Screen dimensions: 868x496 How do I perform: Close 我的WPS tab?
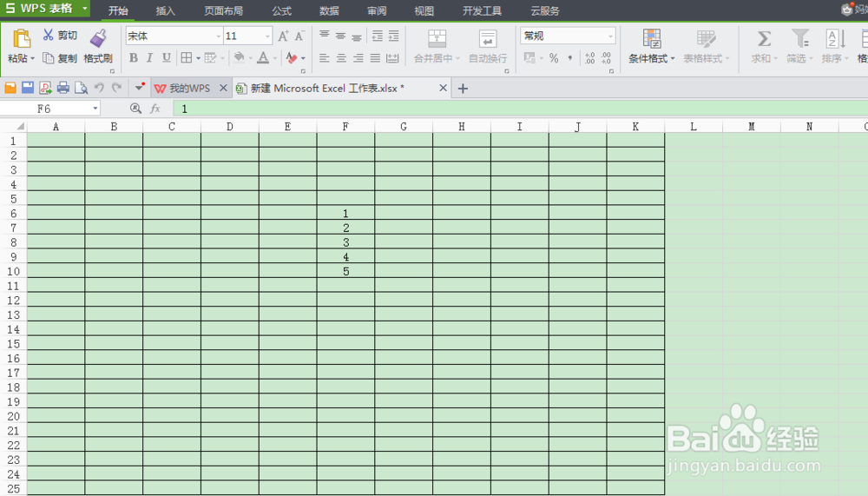pos(223,88)
